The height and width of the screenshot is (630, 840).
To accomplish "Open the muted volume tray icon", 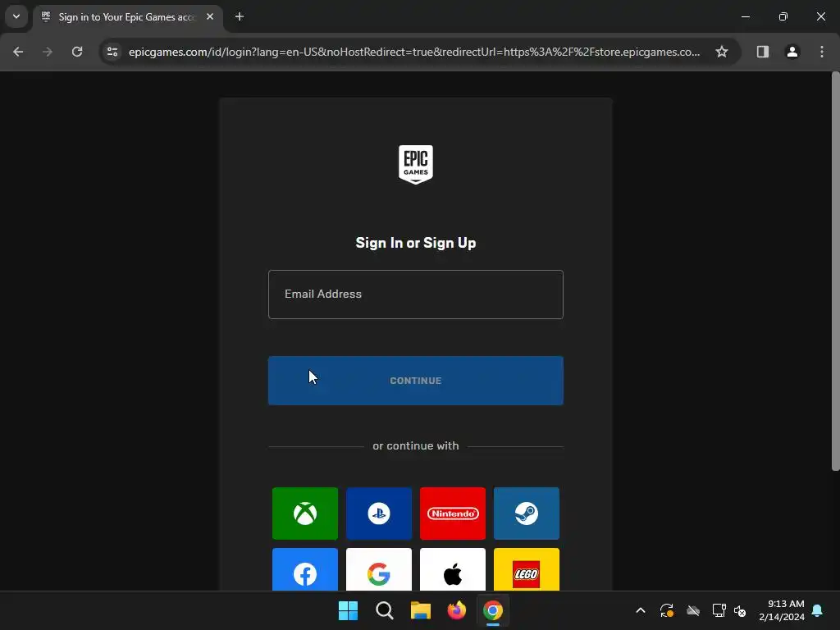I will (x=740, y=610).
